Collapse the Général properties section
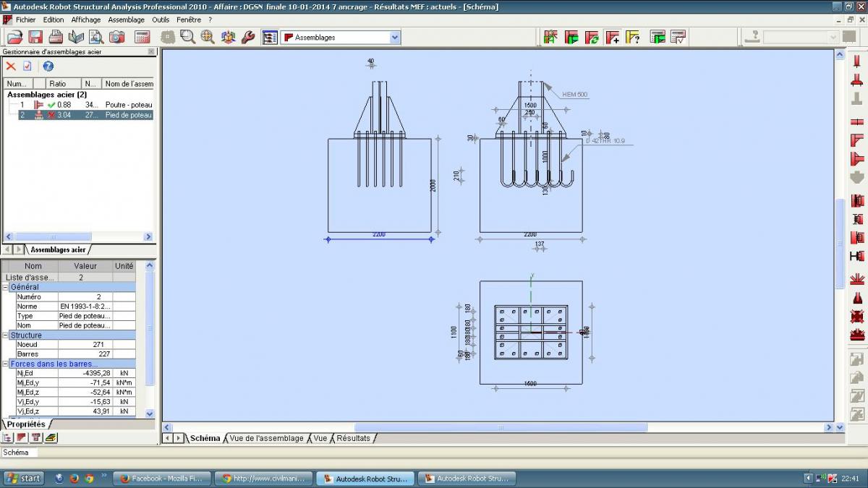This screenshot has height=488, width=868. point(6,287)
